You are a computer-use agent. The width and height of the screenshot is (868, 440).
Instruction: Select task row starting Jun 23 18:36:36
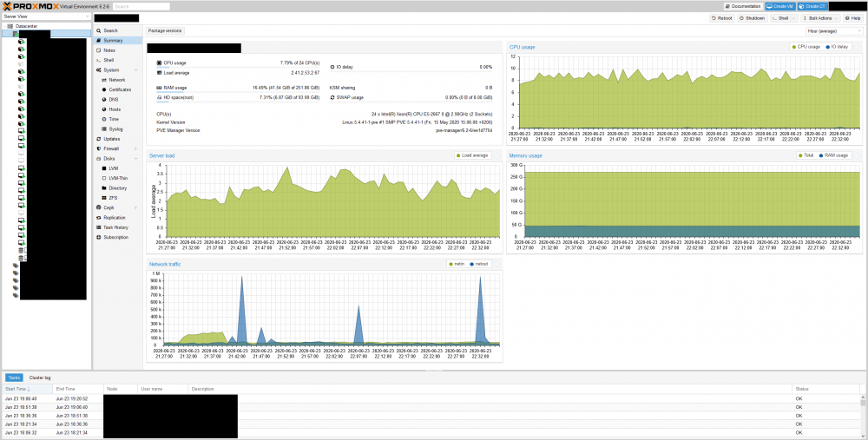[x=431, y=416]
